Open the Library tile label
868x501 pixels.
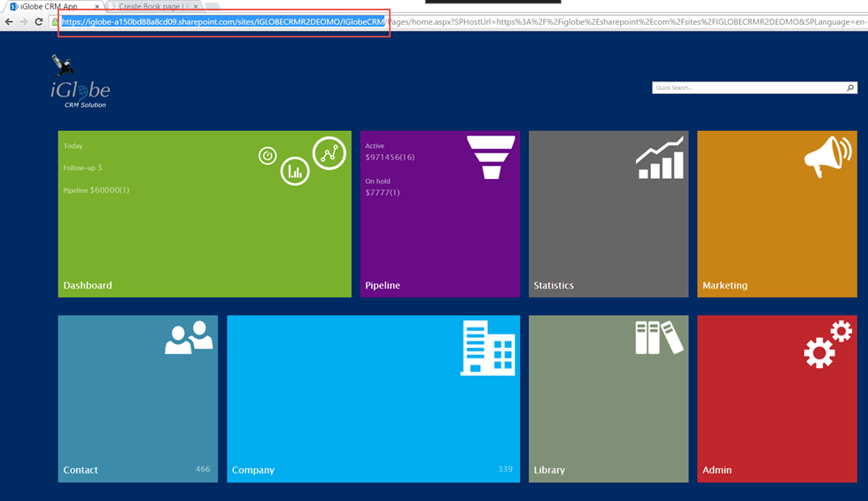tap(549, 470)
